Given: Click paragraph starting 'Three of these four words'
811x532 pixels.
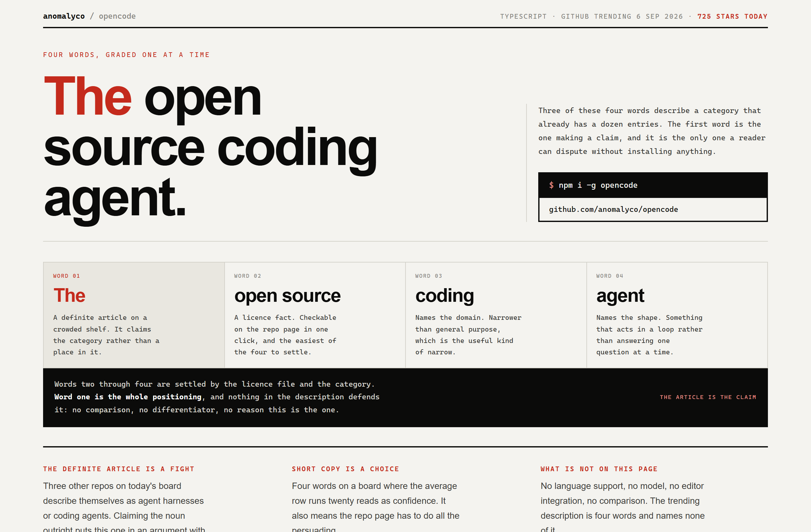Looking at the screenshot, I should click(652, 131).
